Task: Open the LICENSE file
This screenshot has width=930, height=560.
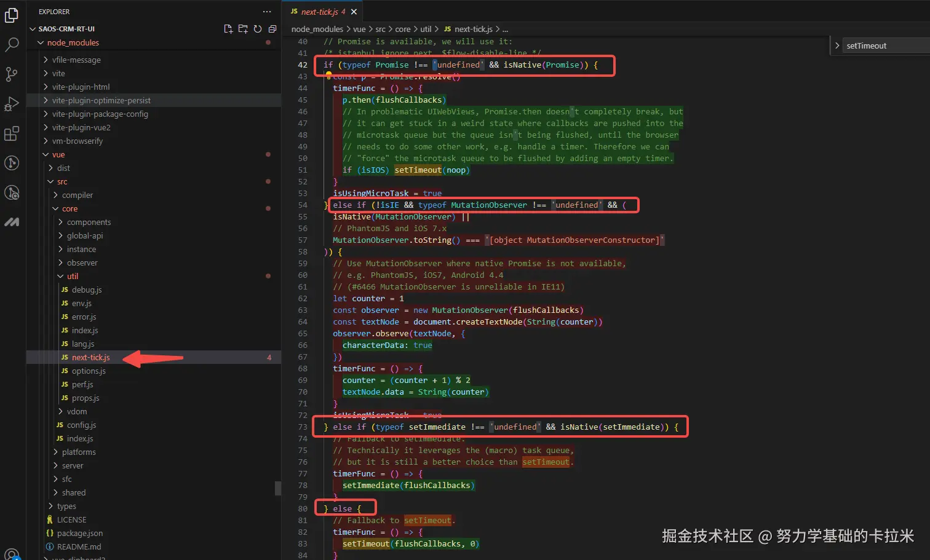Action: [154, 519]
